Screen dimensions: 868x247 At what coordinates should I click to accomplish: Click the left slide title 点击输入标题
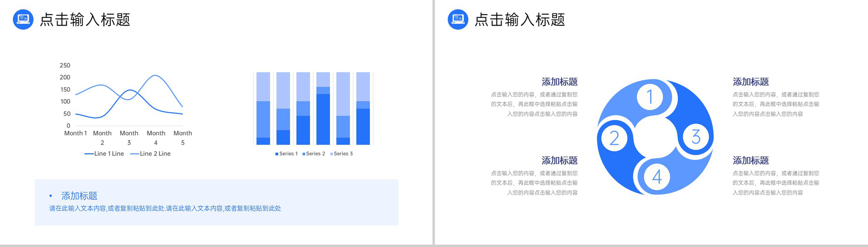[85, 20]
